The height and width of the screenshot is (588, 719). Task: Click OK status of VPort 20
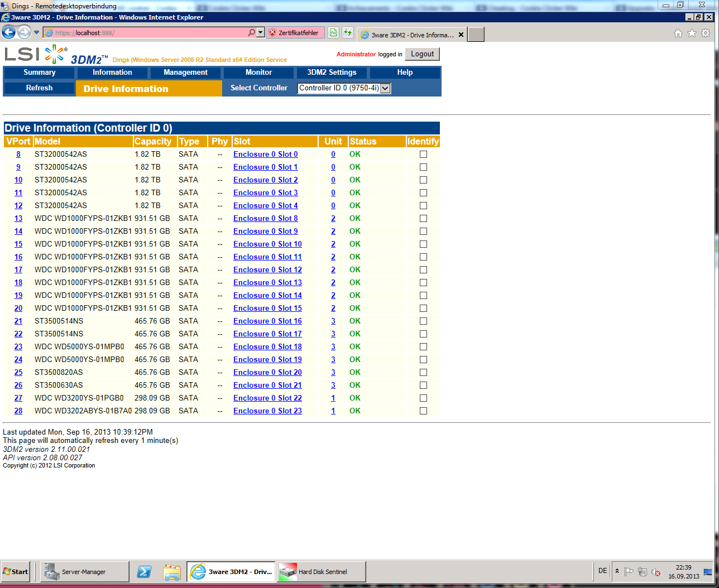[355, 309]
